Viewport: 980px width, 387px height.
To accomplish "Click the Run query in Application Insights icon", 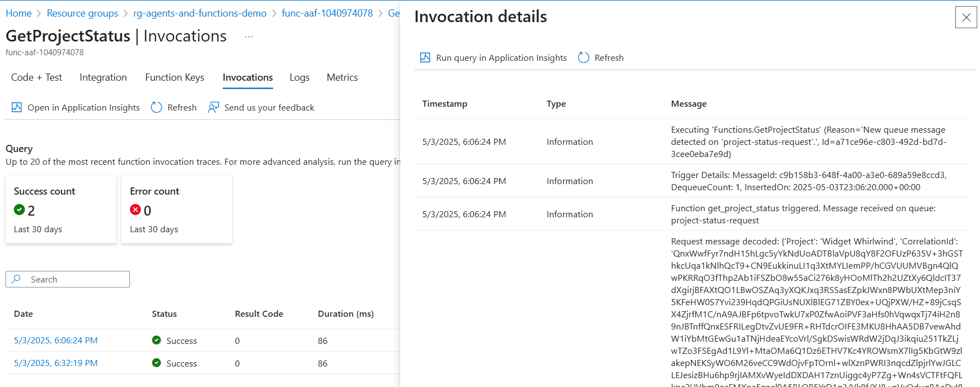I will click(425, 57).
